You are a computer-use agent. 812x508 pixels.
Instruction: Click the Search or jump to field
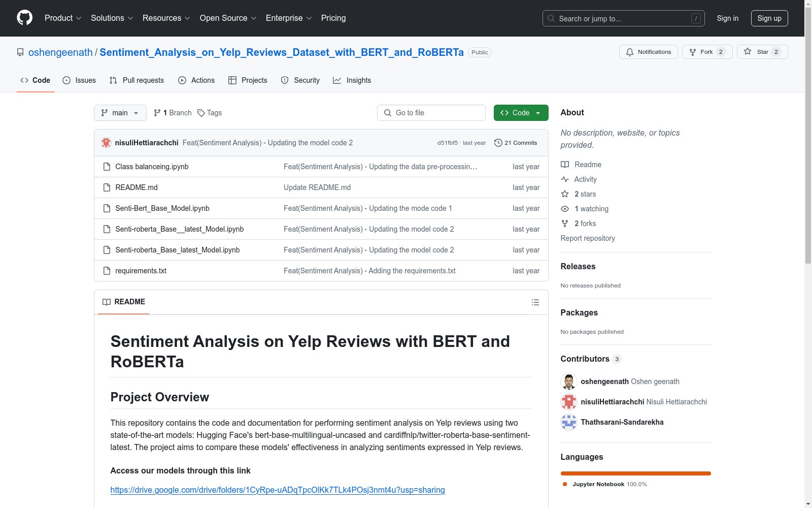pyautogui.click(x=624, y=18)
